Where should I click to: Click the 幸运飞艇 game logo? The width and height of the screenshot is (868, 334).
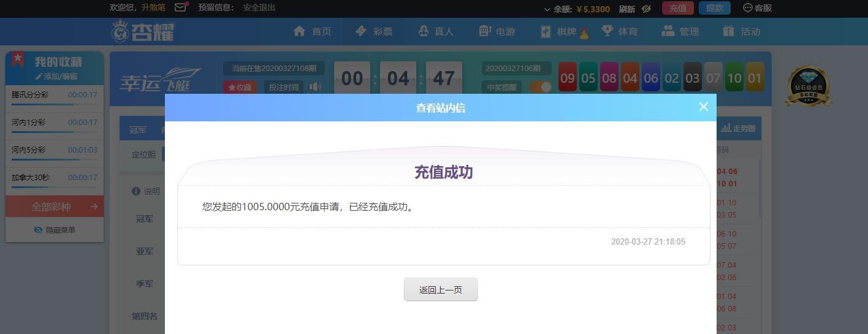[x=161, y=81]
